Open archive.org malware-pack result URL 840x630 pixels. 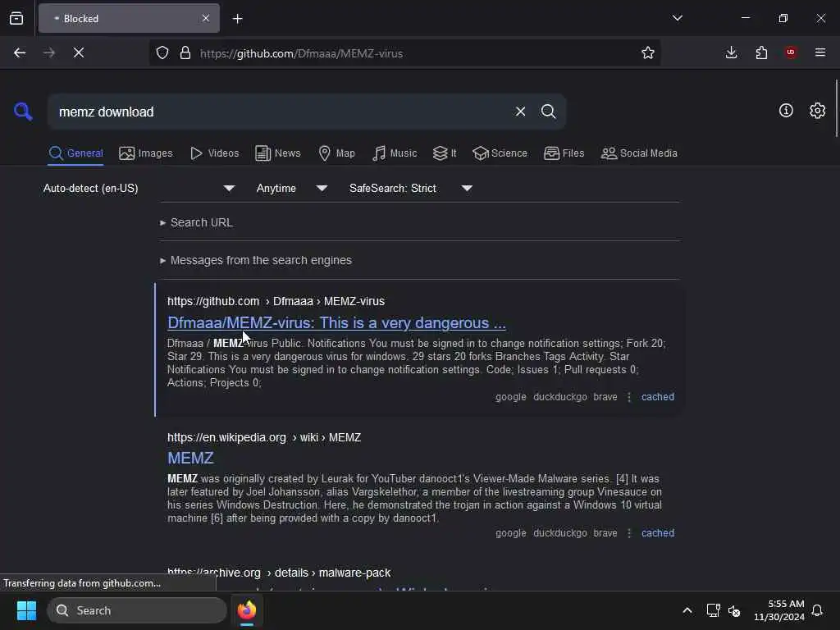279,573
